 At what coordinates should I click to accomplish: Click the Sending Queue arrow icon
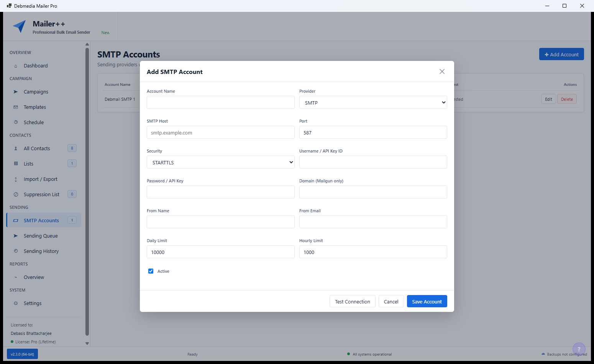16,236
